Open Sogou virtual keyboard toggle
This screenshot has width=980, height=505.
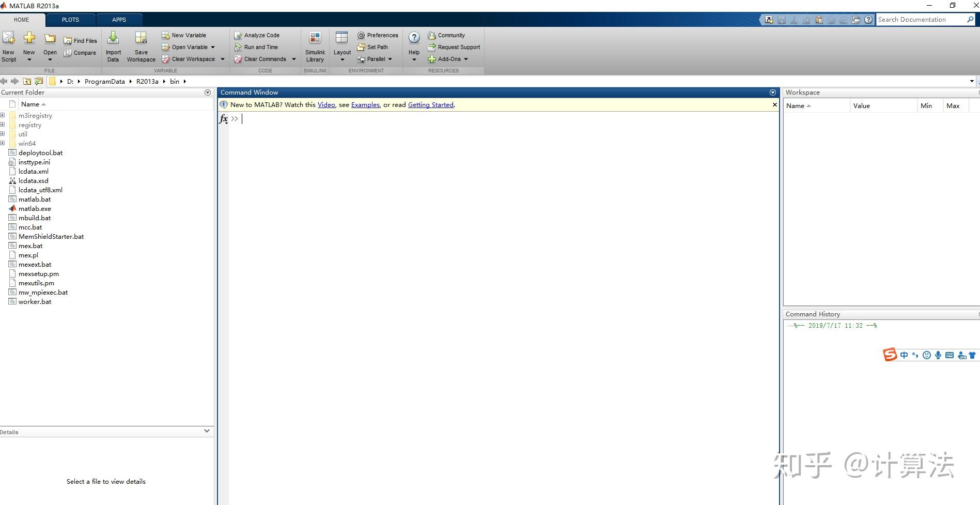950,355
